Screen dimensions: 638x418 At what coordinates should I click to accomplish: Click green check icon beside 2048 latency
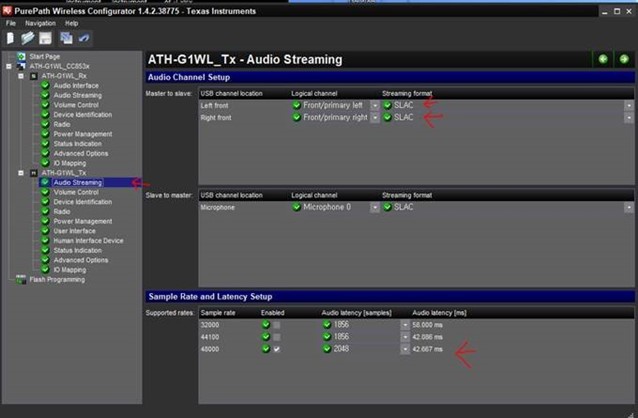327,349
